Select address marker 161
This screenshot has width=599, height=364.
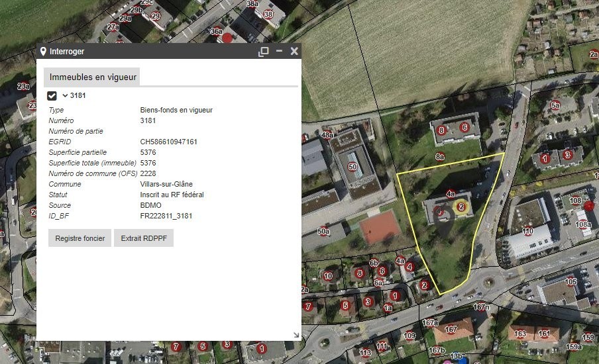click(543, 335)
